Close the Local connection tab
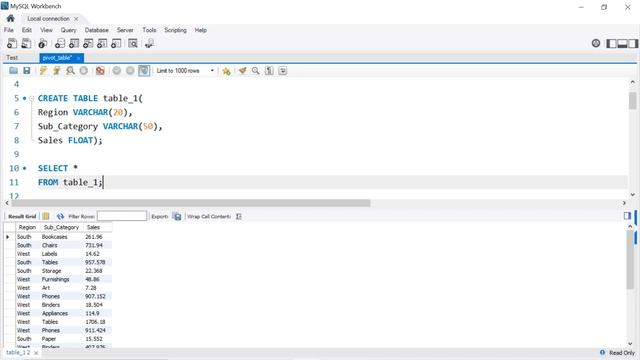The image size is (640, 360). click(x=76, y=19)
